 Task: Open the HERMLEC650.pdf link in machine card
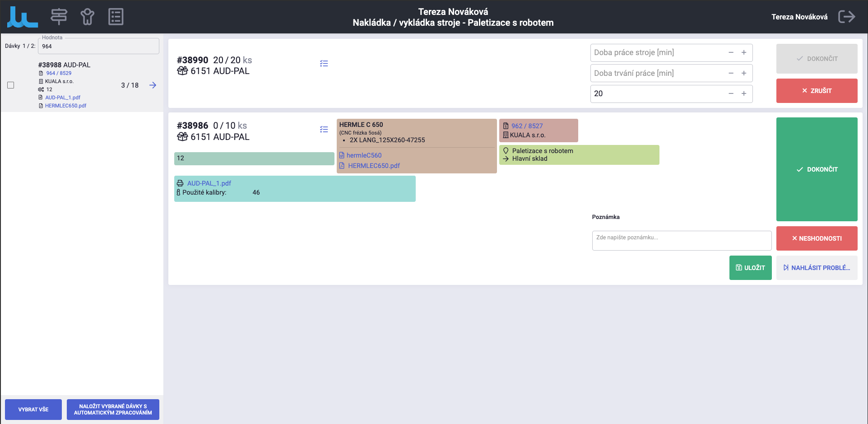tap(374, 166)
